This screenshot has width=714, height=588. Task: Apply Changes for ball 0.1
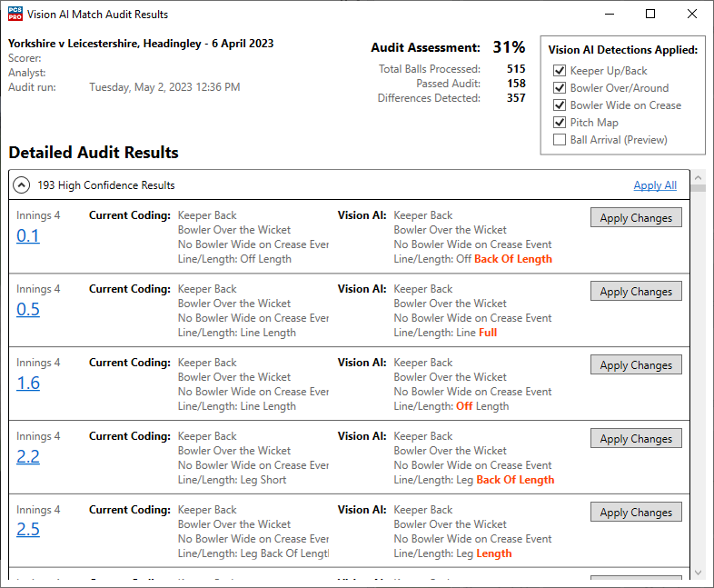636,218
